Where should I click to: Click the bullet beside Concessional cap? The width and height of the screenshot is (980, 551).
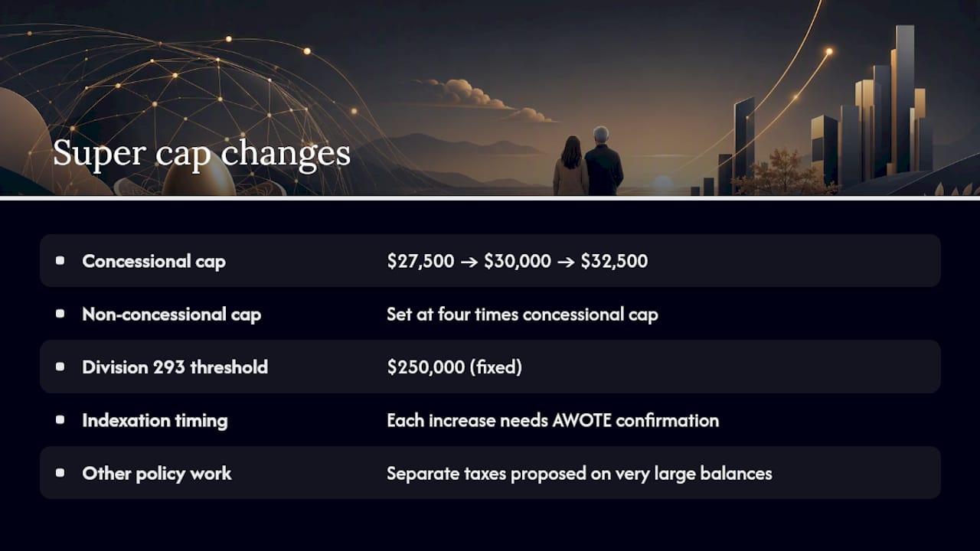[x=60, y=261]
